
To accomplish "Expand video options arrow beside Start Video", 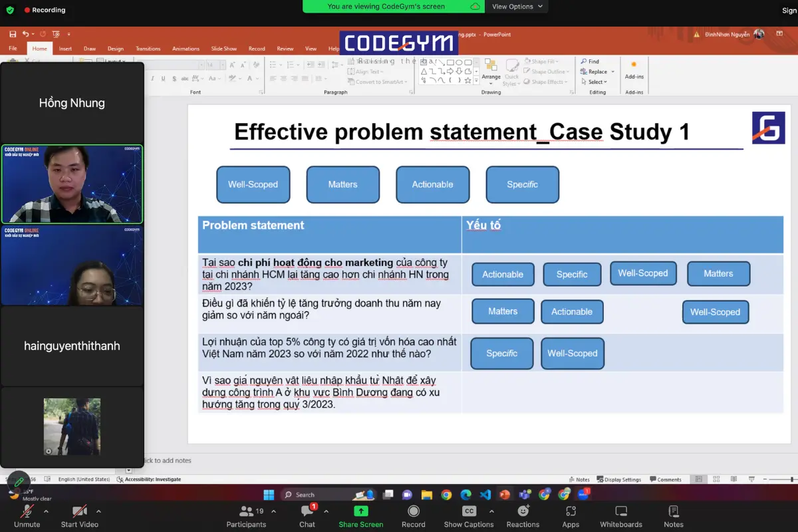I will pos(98,511).
